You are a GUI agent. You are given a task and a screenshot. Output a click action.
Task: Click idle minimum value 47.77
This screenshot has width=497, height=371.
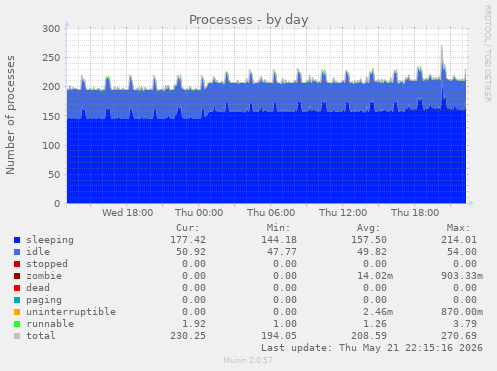click(282, 252)
